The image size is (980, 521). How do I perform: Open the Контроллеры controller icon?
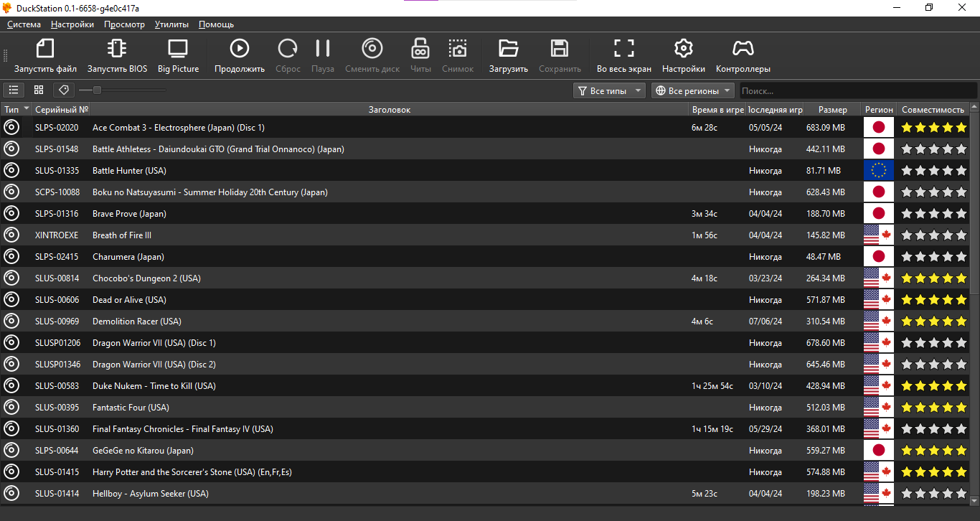click(743, 49)
